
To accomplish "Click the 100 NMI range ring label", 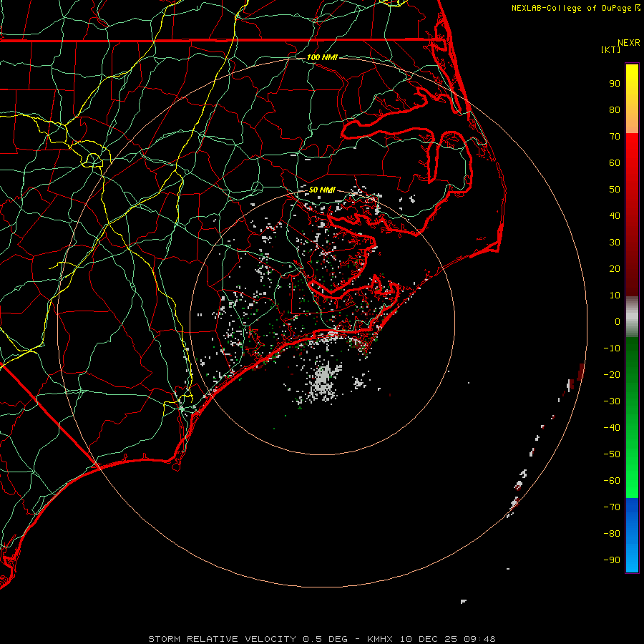I will [322, 57].
